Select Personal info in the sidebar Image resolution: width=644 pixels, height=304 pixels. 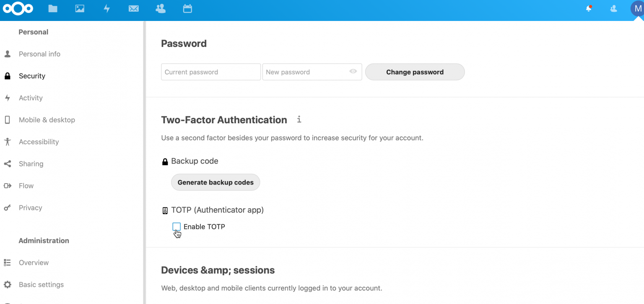coord(39,54)
